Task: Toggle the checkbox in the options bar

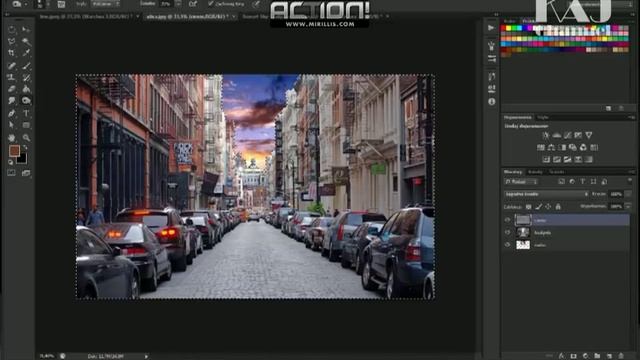Action: (x=211, y=4)
